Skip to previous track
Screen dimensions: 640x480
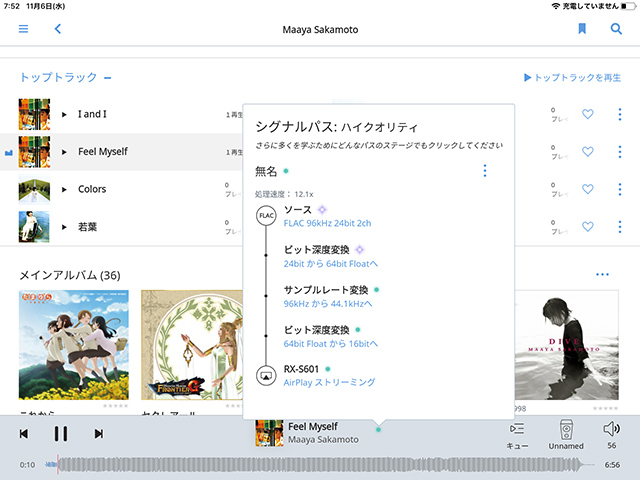(24, 433)
